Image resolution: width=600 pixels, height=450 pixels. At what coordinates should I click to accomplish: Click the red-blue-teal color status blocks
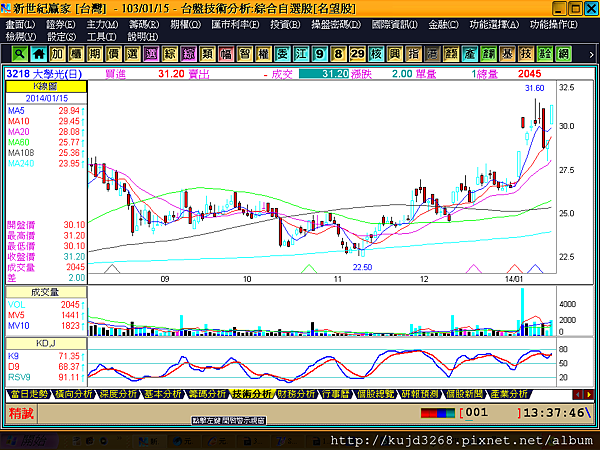coord(437,413)
